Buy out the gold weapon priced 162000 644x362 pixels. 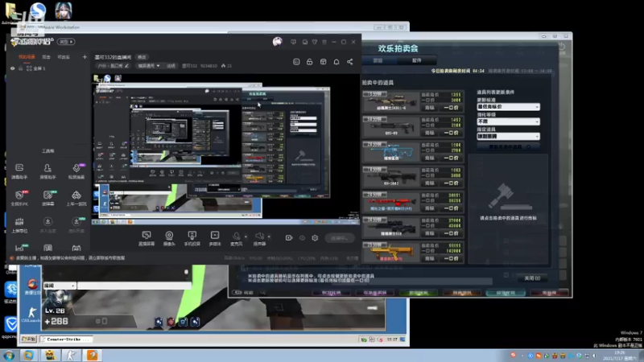coord(451,259)
